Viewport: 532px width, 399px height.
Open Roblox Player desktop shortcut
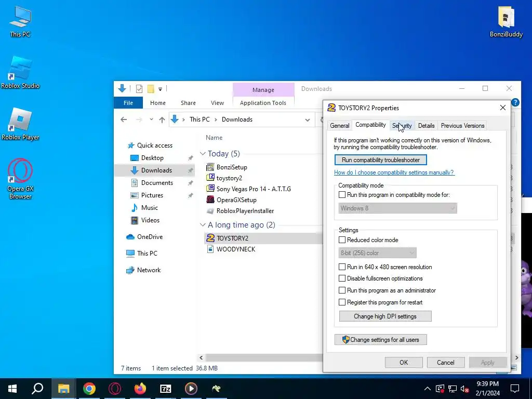[20, 124]
